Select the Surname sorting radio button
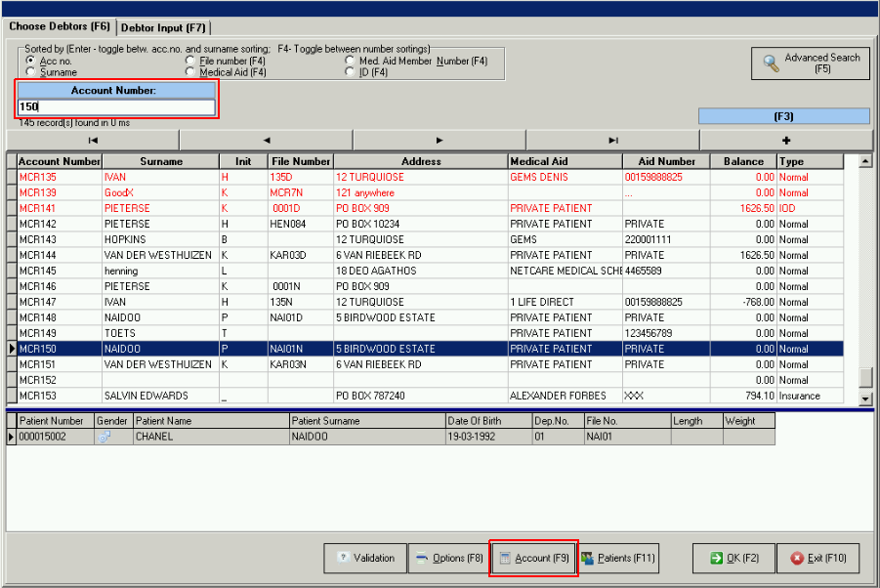 tap(30, 72)
